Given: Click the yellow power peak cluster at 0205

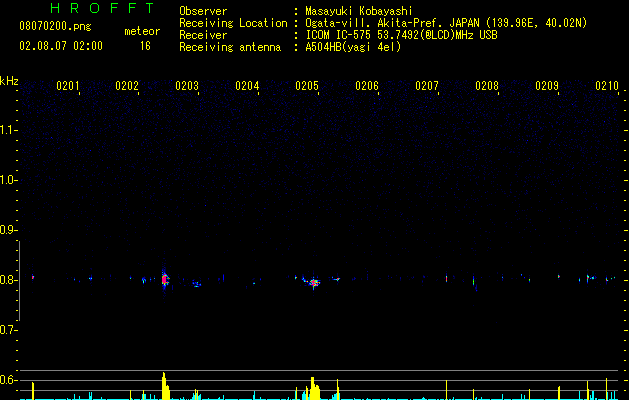Looking at the screenshot, I should pos(314,389).
